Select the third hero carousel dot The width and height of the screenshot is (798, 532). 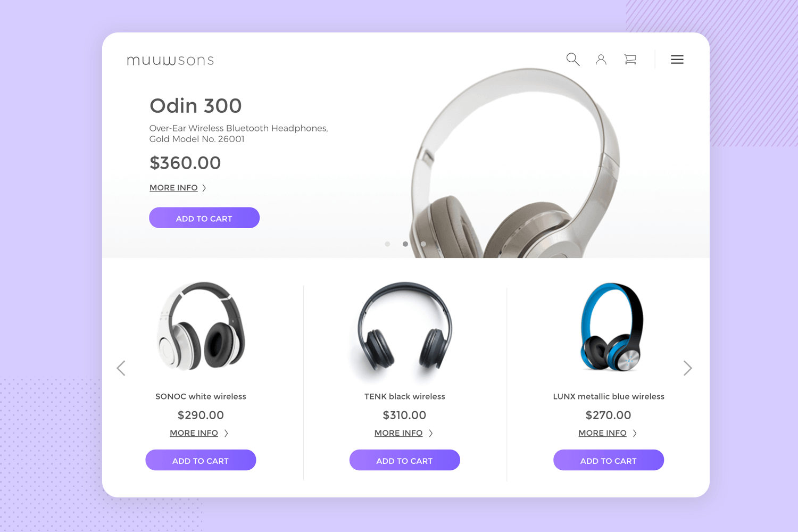(423, 244)
